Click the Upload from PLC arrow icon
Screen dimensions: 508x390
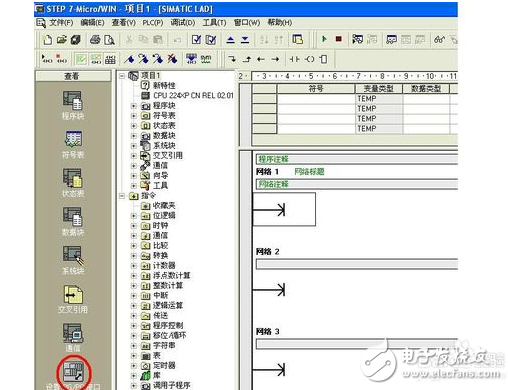click(x=230, y=40)
